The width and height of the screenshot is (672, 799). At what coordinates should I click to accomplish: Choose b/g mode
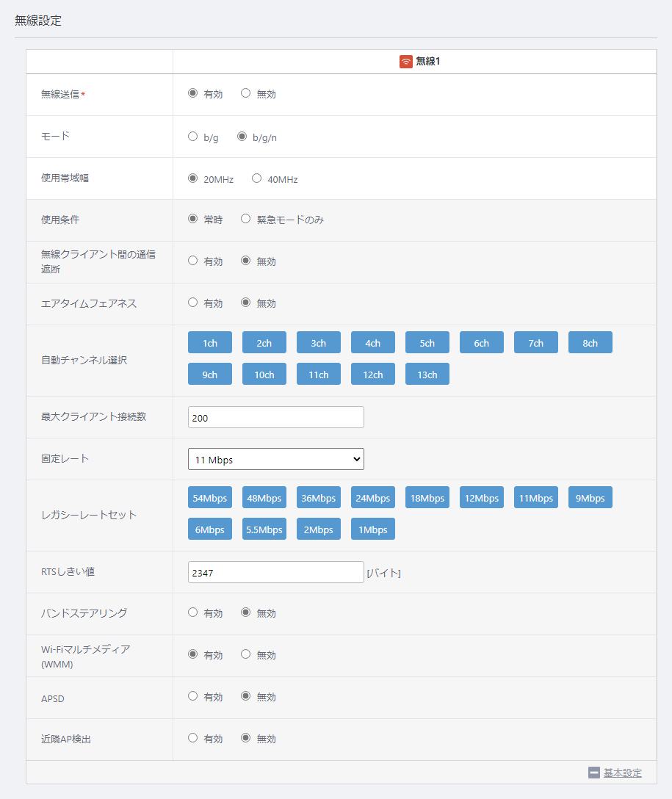point(192,137)
